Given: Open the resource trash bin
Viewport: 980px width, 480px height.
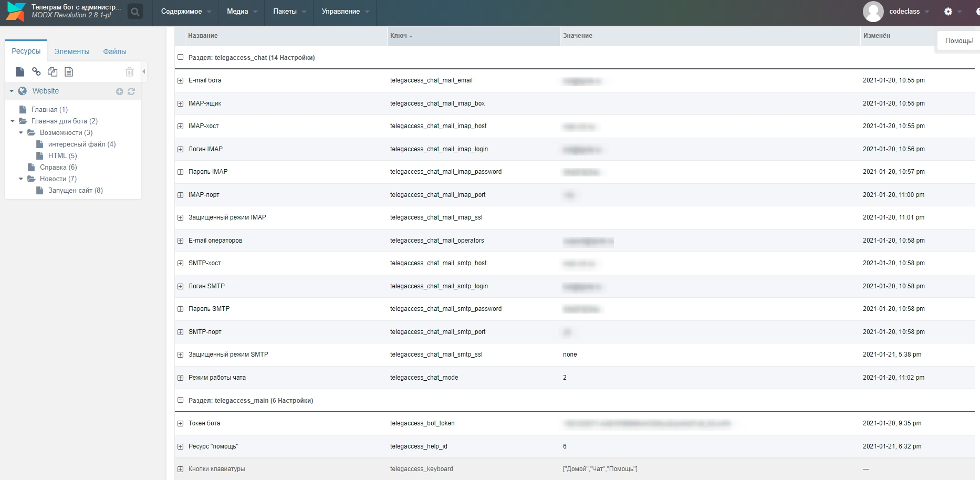Looking at the screenshot, I should coord(130,72).
